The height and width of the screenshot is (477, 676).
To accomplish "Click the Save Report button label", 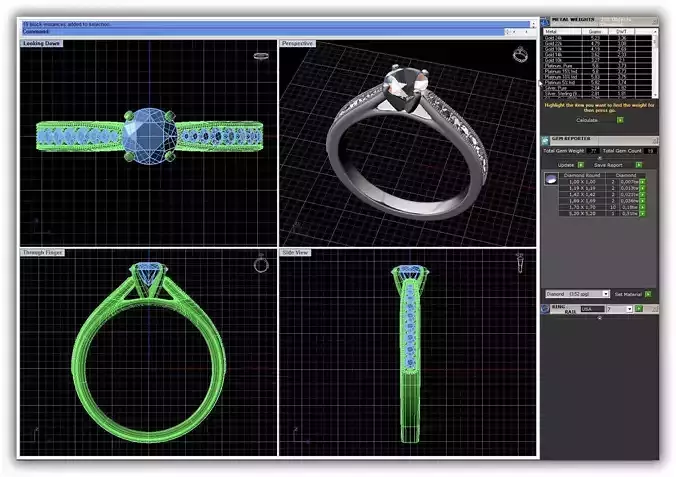I will click(608, 165).
